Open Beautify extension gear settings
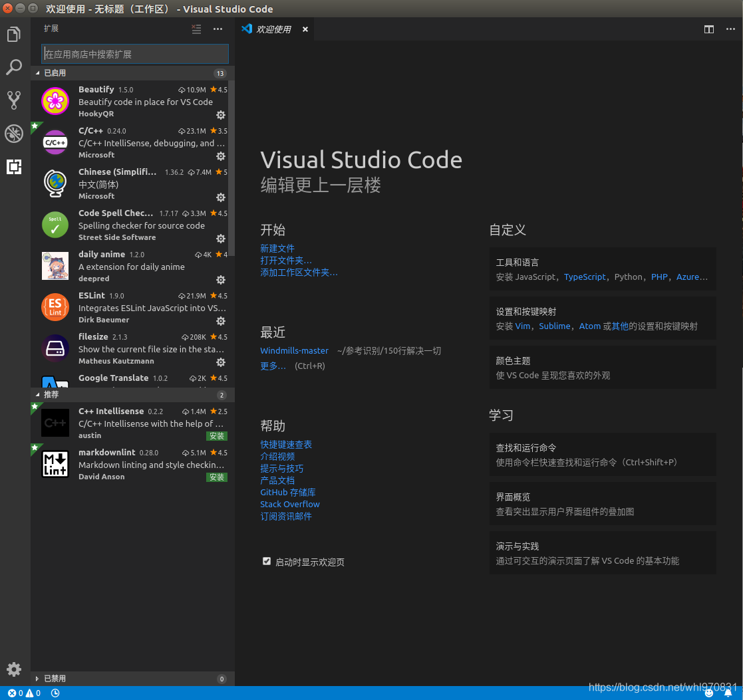The image size is (743, 700). click(x=221, y=114)
